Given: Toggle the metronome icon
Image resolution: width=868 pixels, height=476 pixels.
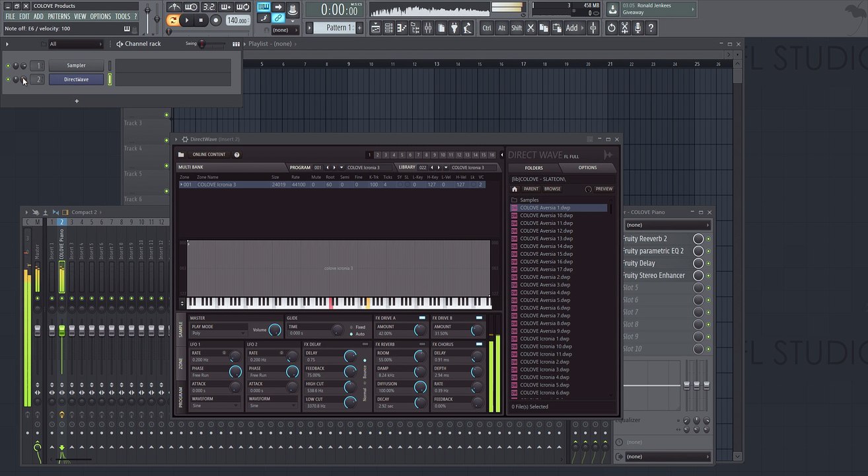Looking at the screenshot, I should click(x=174, y=7).
